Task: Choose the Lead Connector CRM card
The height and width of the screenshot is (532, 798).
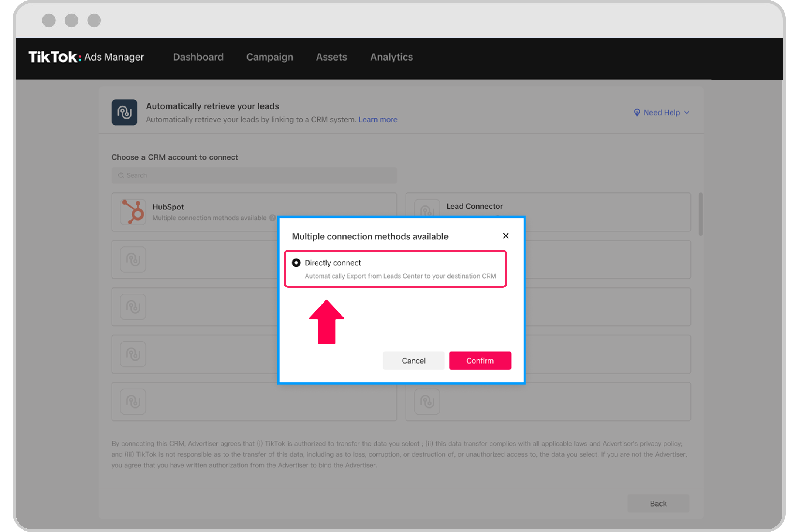Action: (548, 212)
